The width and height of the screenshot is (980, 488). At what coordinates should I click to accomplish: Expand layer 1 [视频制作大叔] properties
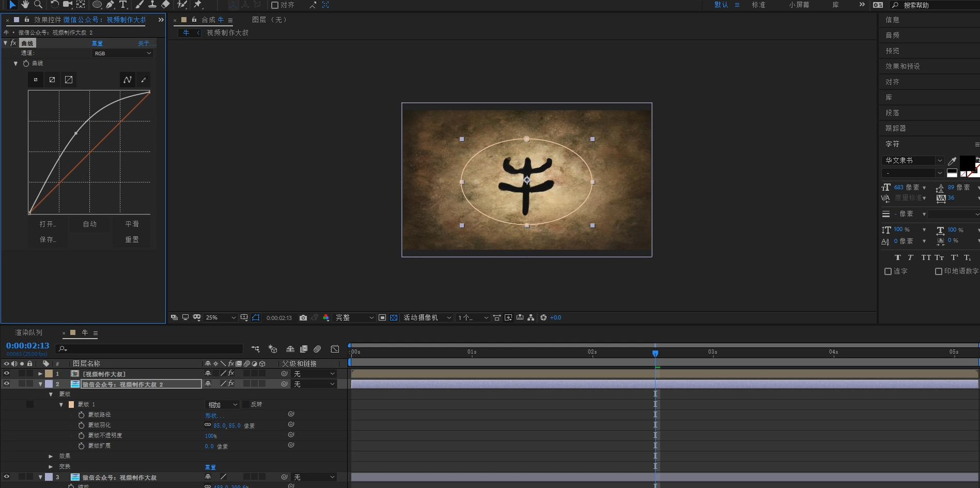[x=40, y=373]
